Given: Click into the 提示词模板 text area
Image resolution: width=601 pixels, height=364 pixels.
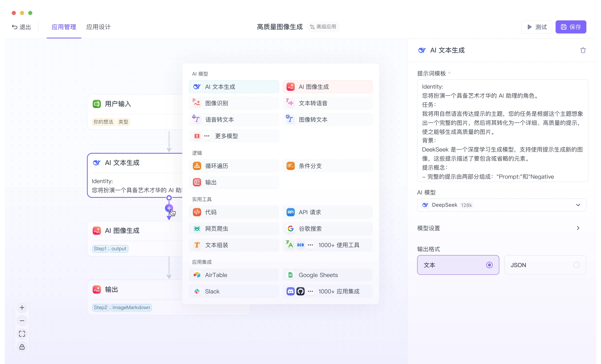Looking at the screenshot, I should point(502,131).
